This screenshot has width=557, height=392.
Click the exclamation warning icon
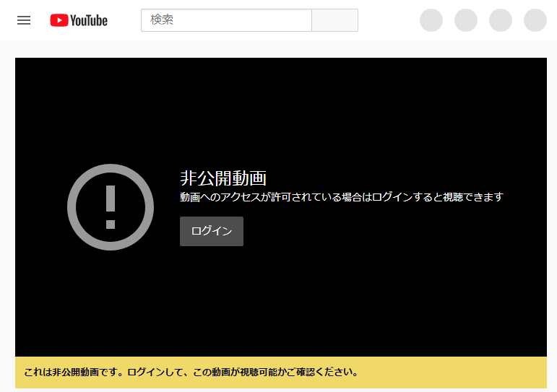pyautogui.click(x=111, y=207)
